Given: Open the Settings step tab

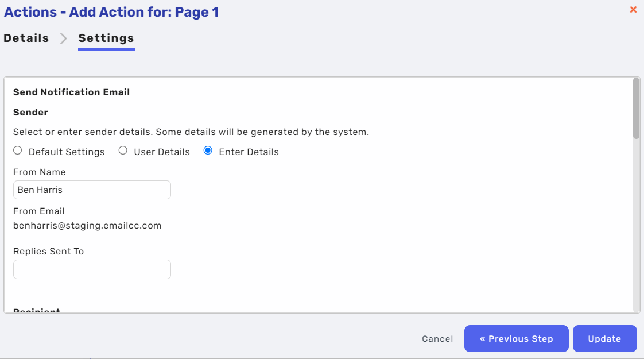Looking at the screenshot, I should tap(106, 38).
